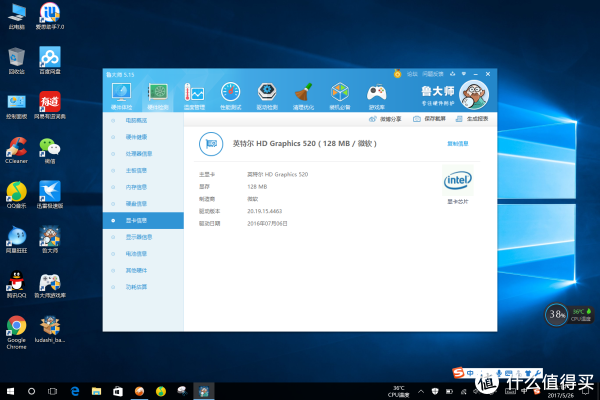Open the Windows Start menu

point(10,391)
